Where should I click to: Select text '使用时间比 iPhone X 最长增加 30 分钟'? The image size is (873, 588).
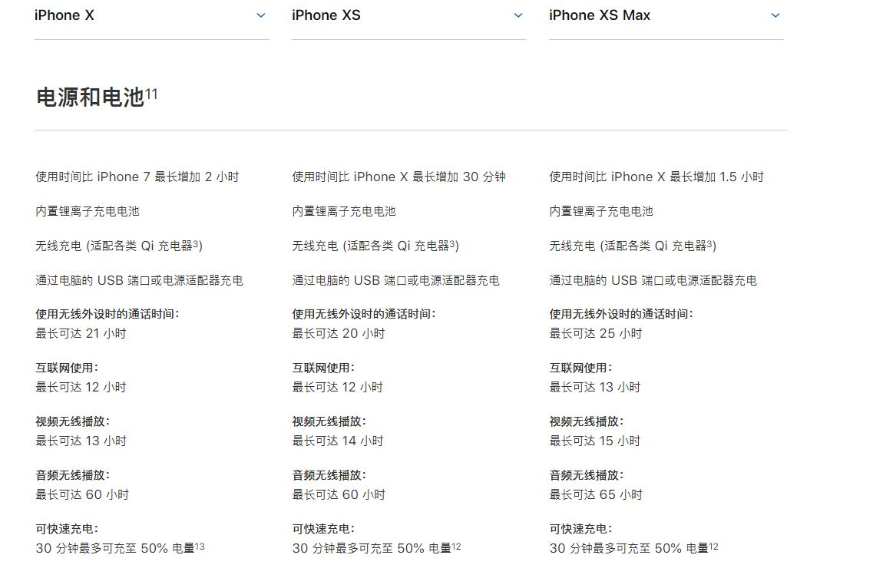tap(398, 177)
